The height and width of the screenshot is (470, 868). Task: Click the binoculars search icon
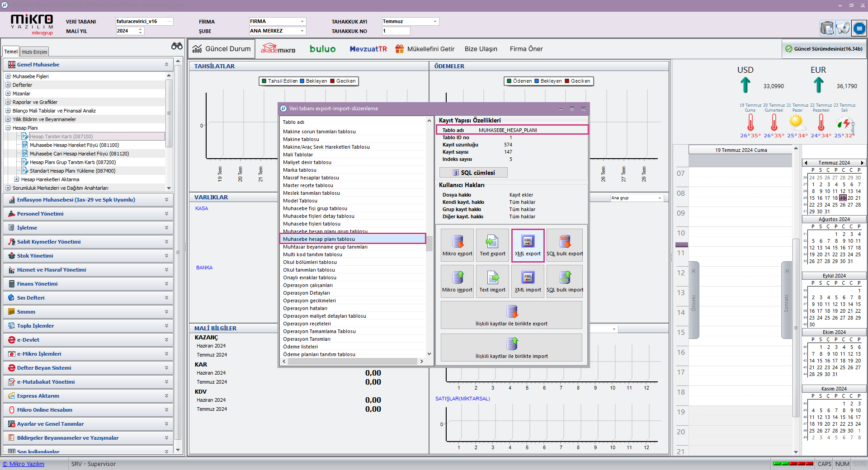click(177, 46)
